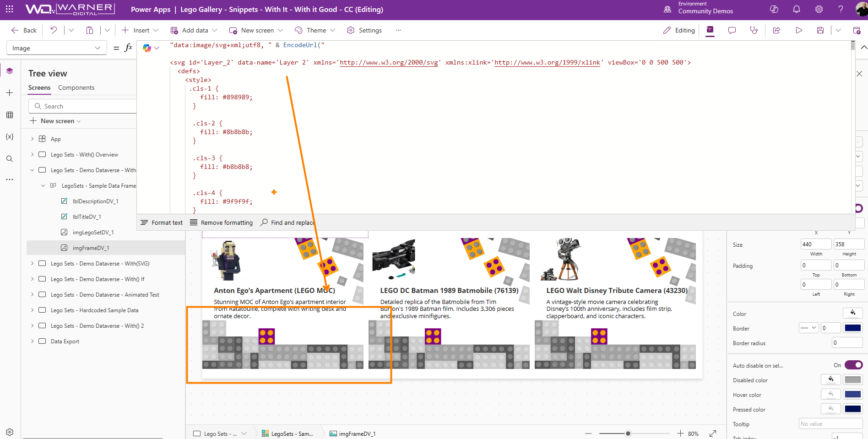
Task: Click Remove formatting button
Action: pos(221,222)
